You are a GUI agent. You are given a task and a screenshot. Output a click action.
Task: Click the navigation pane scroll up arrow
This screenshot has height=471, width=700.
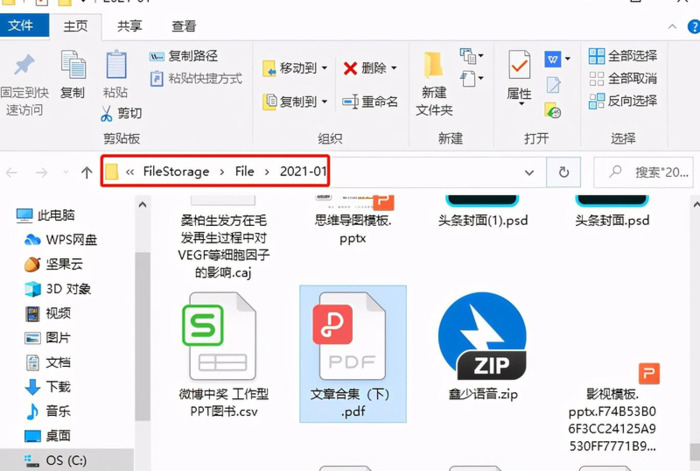[142, 205]
